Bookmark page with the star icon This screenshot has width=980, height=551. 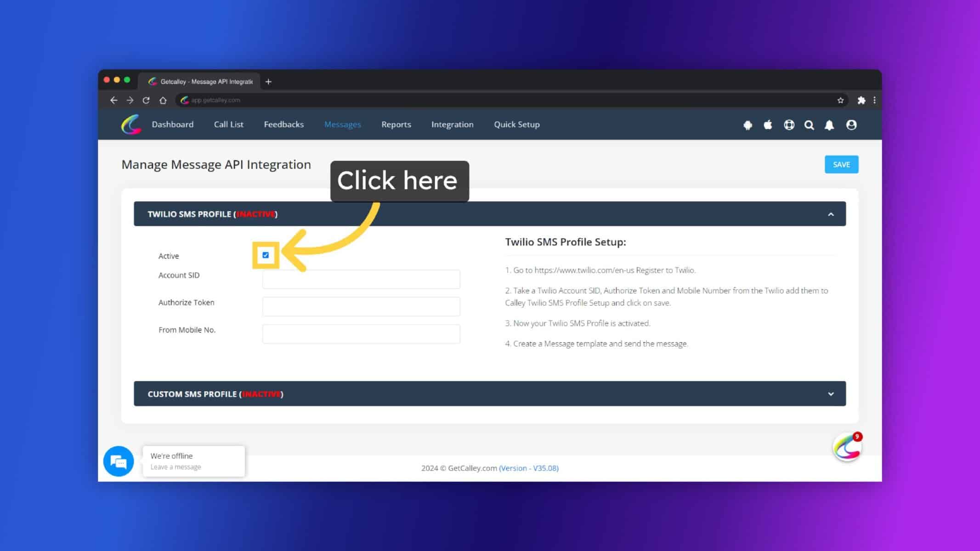840,100
